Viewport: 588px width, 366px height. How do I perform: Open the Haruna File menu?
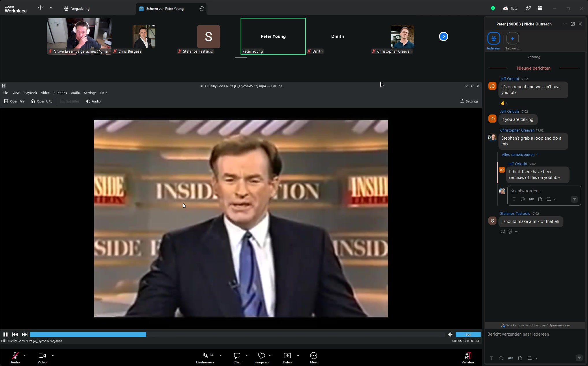pyautogui.click(x=5, y=93)
